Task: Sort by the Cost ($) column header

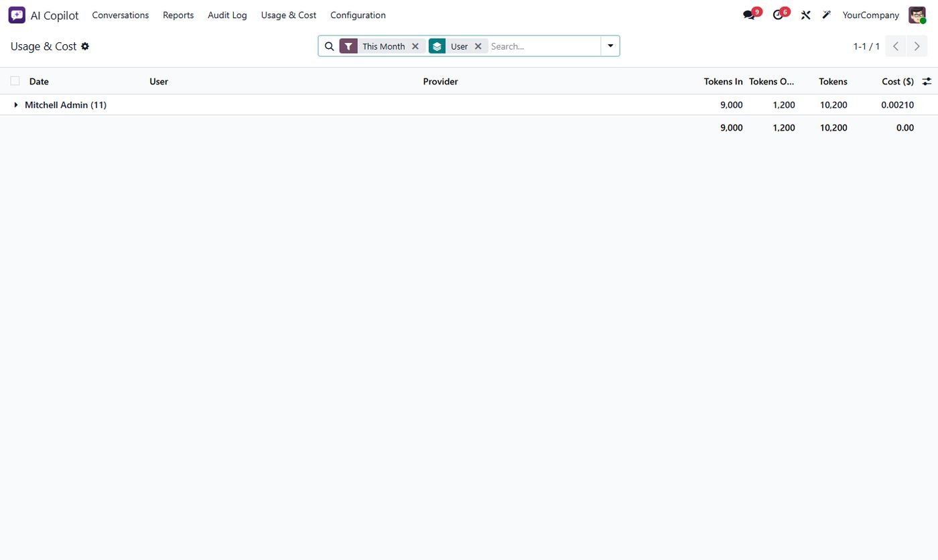Action: point(897,81)
